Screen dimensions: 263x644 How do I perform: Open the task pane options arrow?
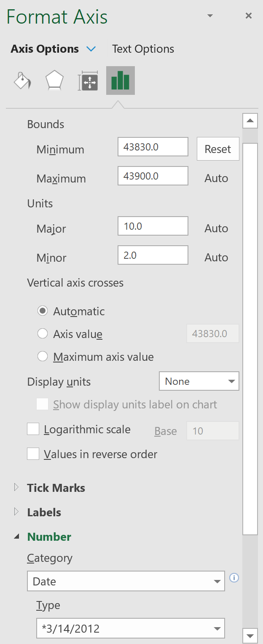(210, 16)
